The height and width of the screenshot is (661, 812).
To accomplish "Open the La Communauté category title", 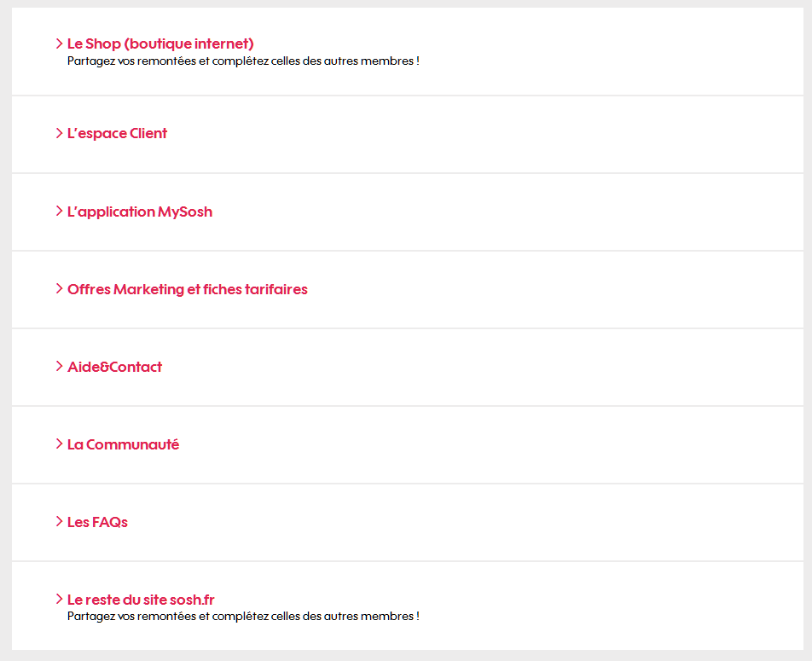I will coord(123,444).
